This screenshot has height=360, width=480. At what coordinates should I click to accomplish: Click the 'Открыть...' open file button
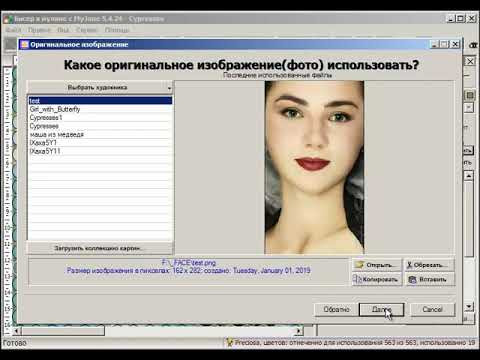point(377,265)
